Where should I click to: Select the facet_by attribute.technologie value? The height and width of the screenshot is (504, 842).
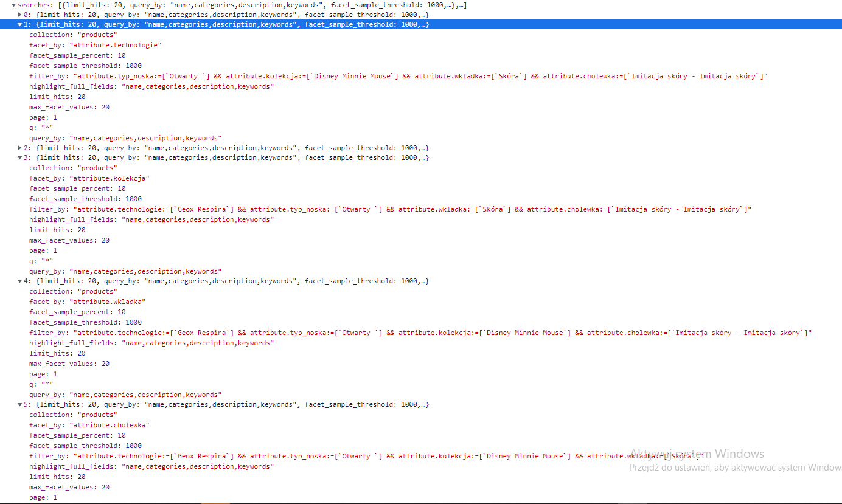click(116, 44)
